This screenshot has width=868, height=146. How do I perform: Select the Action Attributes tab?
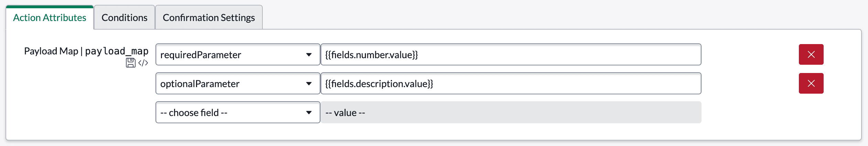(50, 18)
